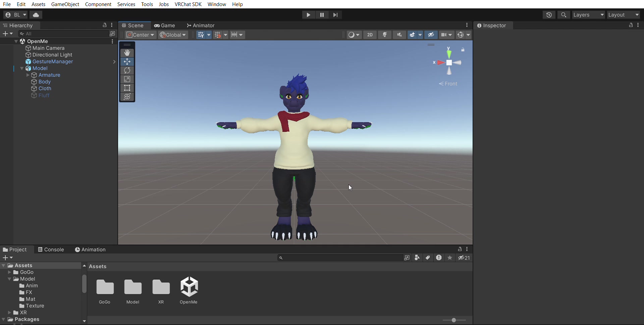Select the Hand view tool
The height and width of the screenshot is (325, 644).
click(127, 53)
